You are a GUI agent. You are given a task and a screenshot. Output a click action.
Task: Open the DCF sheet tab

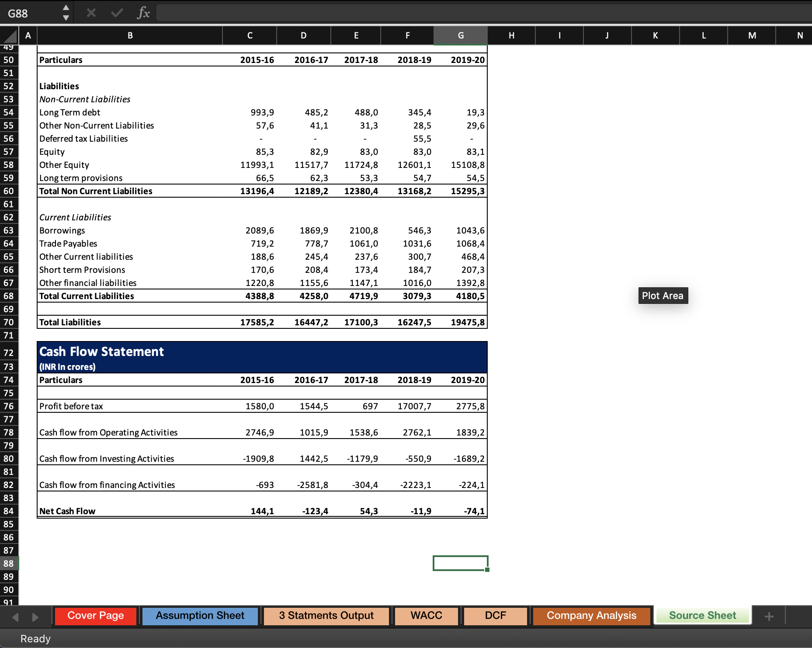[495, 616]
